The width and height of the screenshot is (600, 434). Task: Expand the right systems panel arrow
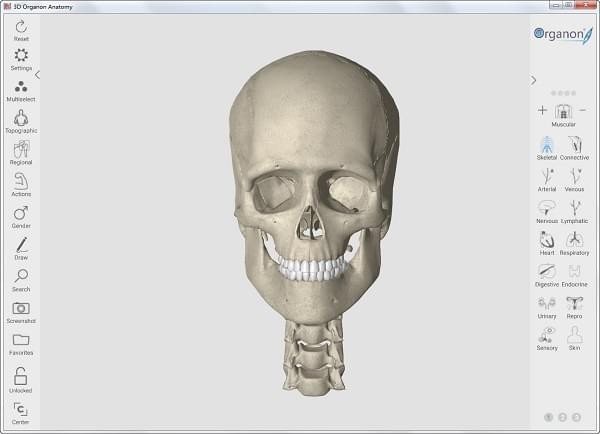(x=533, y=80)
